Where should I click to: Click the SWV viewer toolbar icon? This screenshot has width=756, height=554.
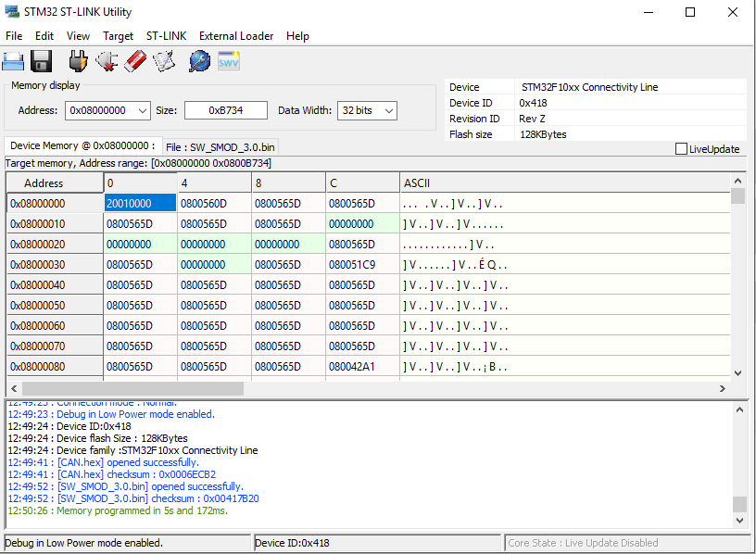point(229,62)
